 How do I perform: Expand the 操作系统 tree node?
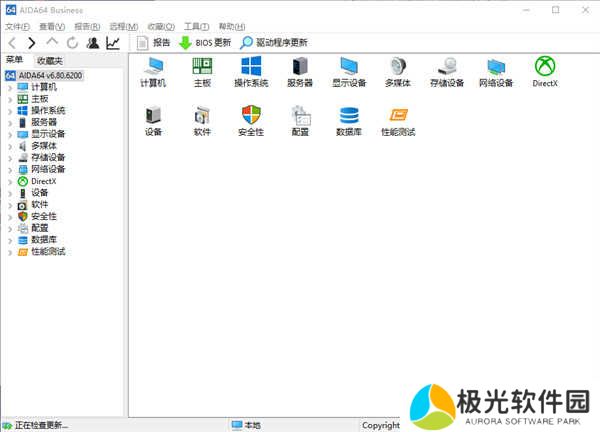[9, 111]
